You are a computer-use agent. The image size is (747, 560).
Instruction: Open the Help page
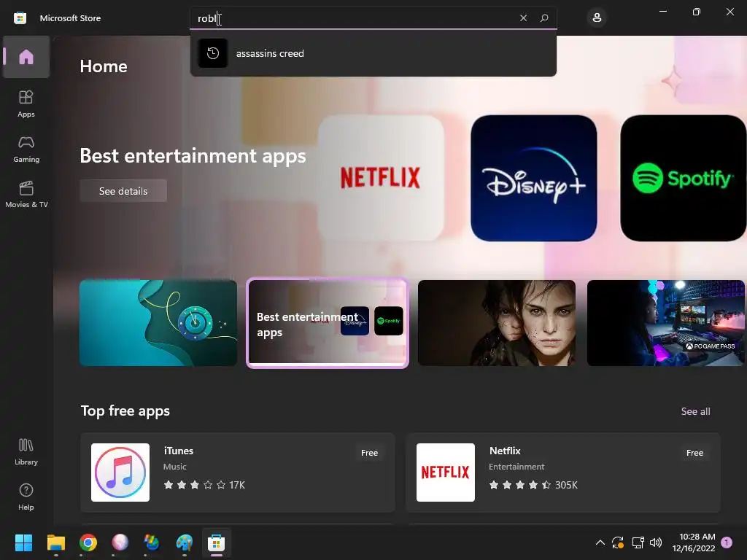coord(26,497)
